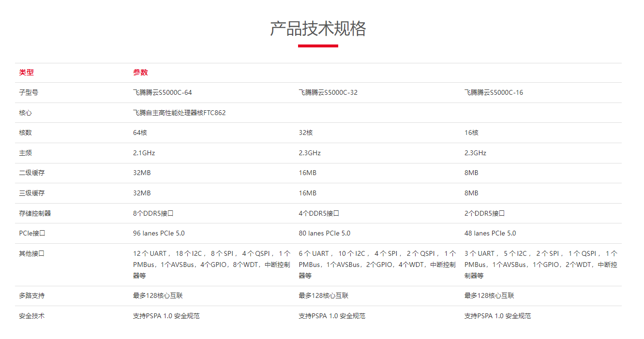Select 16MB in the 三级缓存 row
This screenshot has height=339, width=644.
tap(307, 193)
